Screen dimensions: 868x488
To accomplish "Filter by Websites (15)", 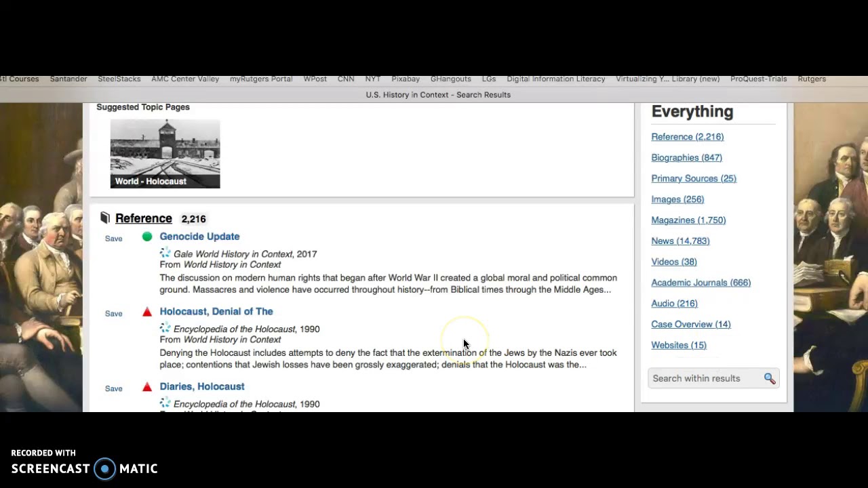I will (x=678, y=345).
